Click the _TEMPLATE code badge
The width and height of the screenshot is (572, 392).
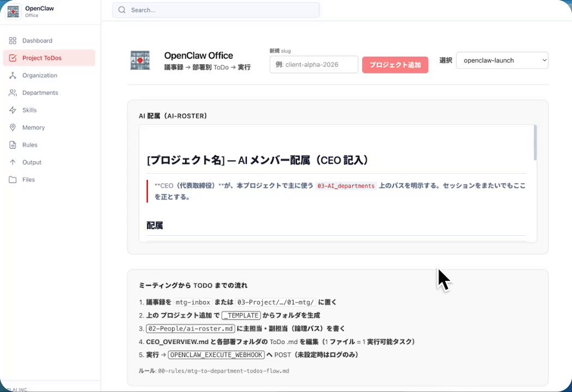tap(241, 315)
